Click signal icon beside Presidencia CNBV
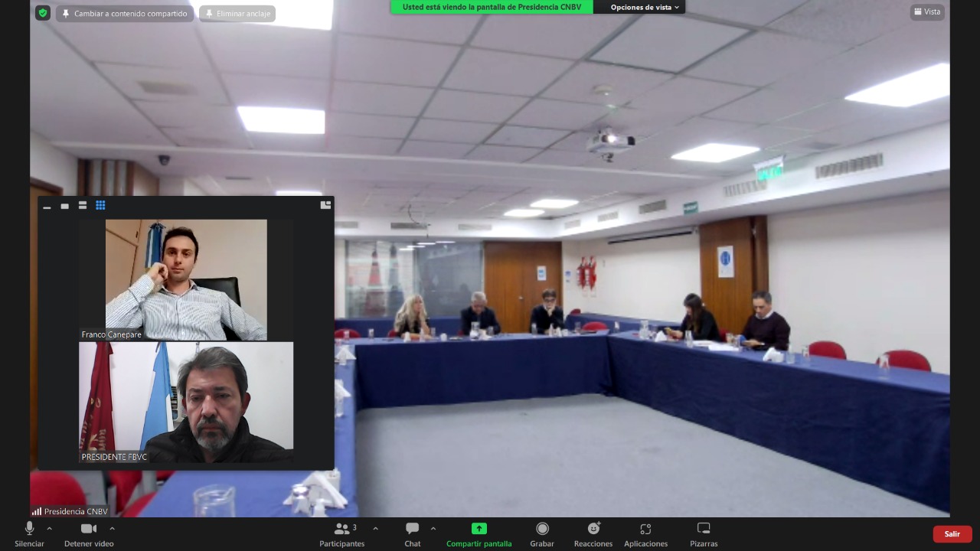 (37, 511)
